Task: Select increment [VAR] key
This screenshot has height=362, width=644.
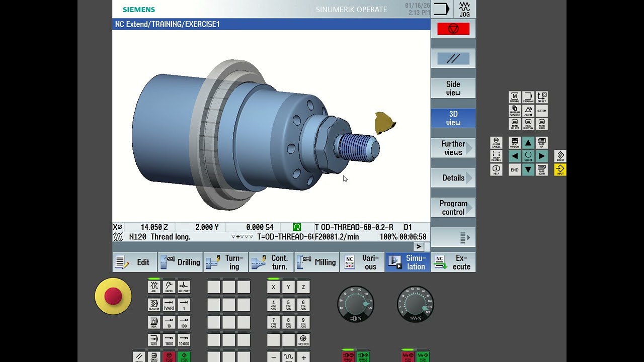Action: tap(169, 305)
